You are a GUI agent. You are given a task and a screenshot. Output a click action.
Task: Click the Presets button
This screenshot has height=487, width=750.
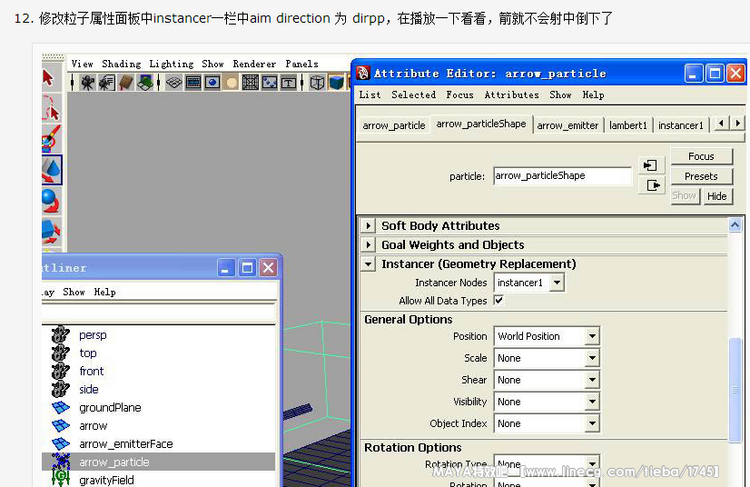pos(701,177)
